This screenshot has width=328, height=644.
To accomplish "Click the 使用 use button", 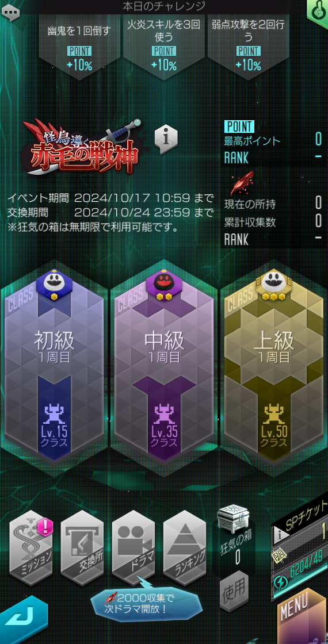I will pyautogui.click(x=234, y=591).
